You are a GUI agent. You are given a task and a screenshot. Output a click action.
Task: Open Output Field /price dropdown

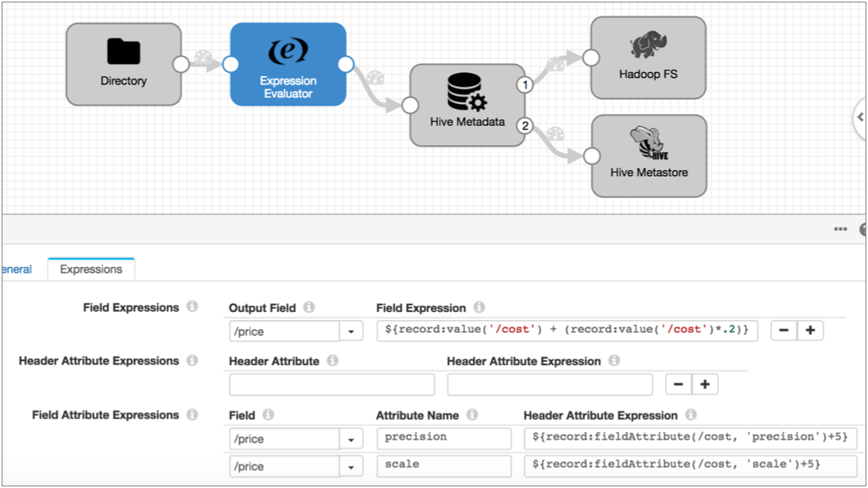coord(351,331)
